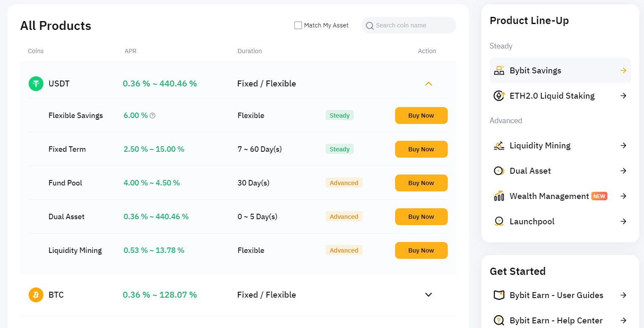Collapse the USDT product row

point(428,83)
